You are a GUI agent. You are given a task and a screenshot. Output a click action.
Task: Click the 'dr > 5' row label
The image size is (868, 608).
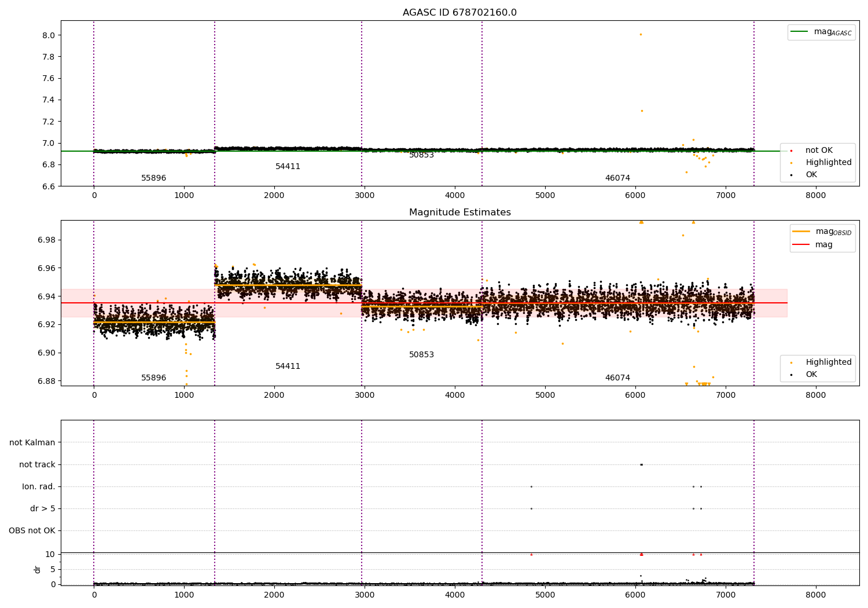pyautogui.click(x=43, y=509)
